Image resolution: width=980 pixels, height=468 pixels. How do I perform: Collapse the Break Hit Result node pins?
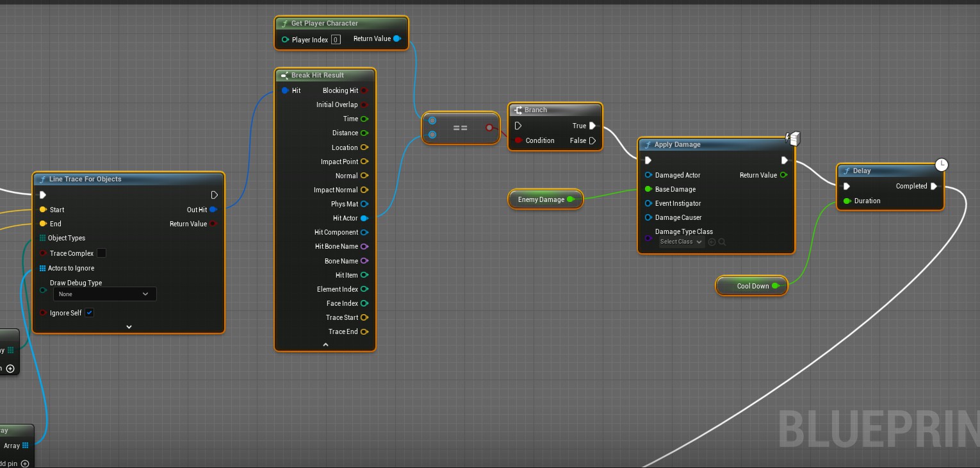pyautogui.click(x=325, y=345)
